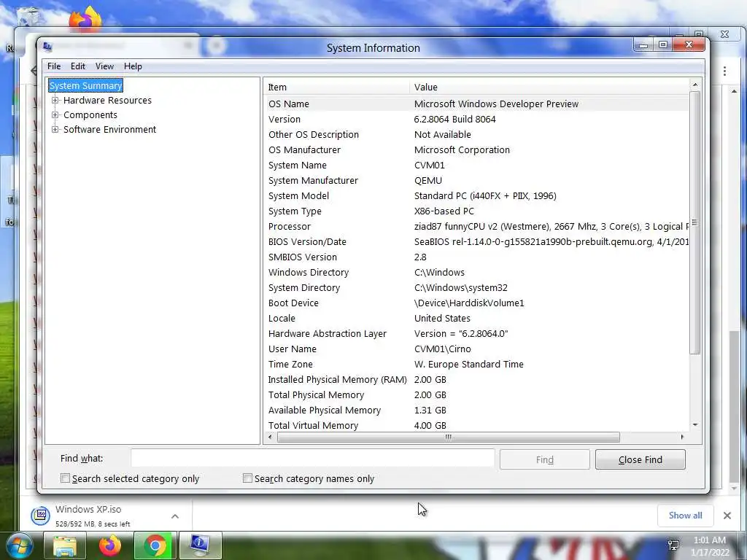Click the vertical scrollbar thumb in details pane
This screenshot has width=747, height=560.
tap(695, 222)
